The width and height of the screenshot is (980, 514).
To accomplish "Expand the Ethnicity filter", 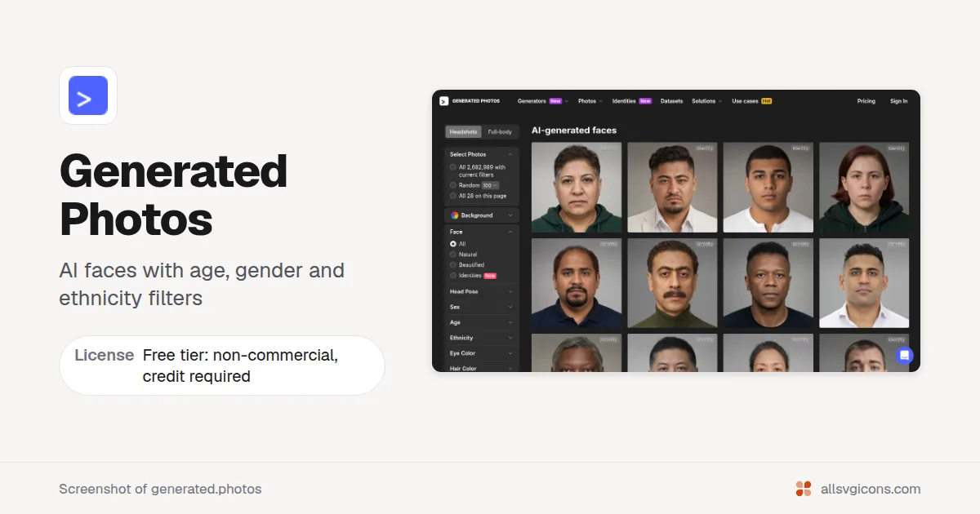I will click(482, 338).
